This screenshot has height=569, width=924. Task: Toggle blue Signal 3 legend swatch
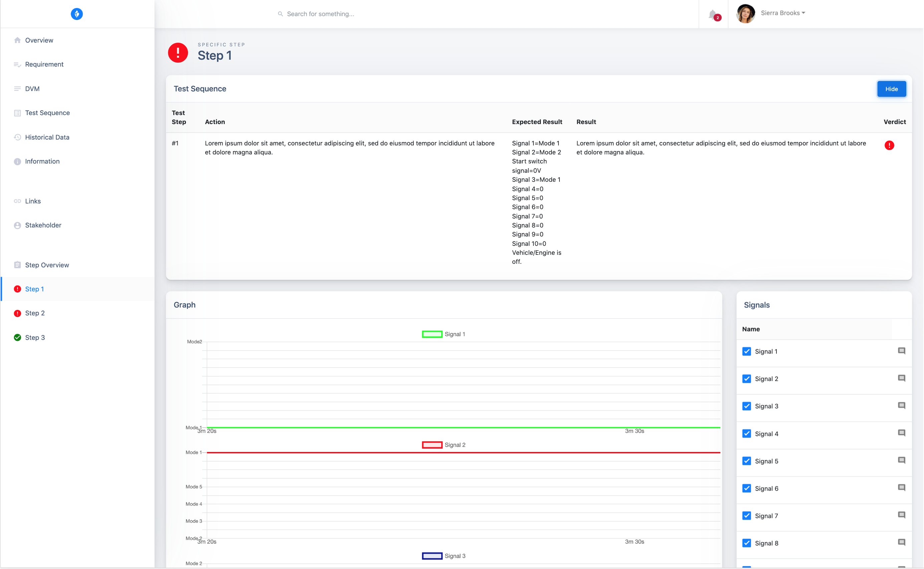coord(432,556)
